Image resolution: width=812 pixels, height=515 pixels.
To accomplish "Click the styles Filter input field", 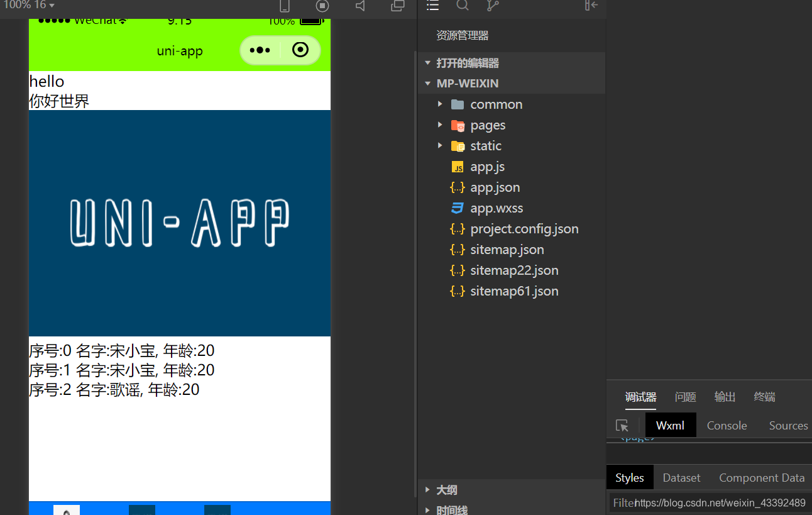I will (x=710, y=502).
